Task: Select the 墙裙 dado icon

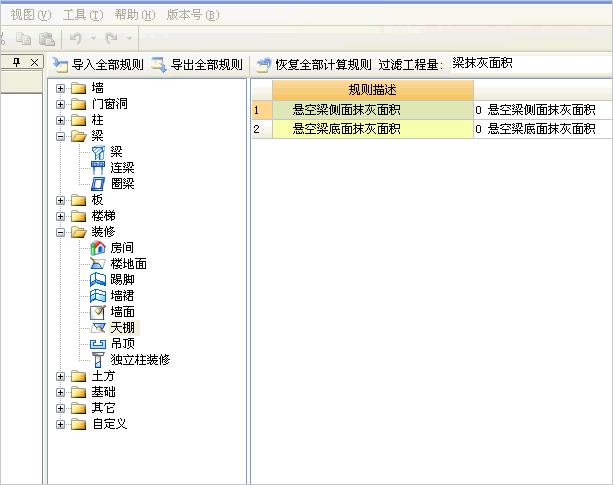Action: 98,296
